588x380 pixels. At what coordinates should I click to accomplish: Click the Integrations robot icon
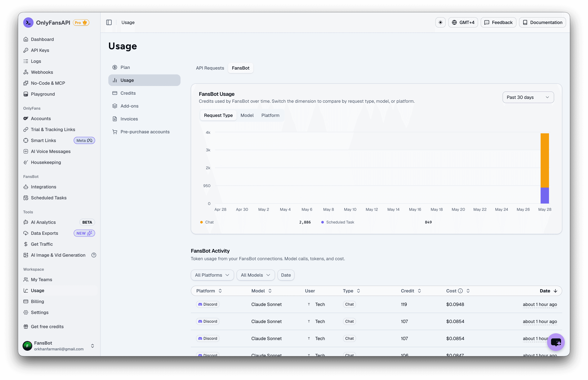26,187
